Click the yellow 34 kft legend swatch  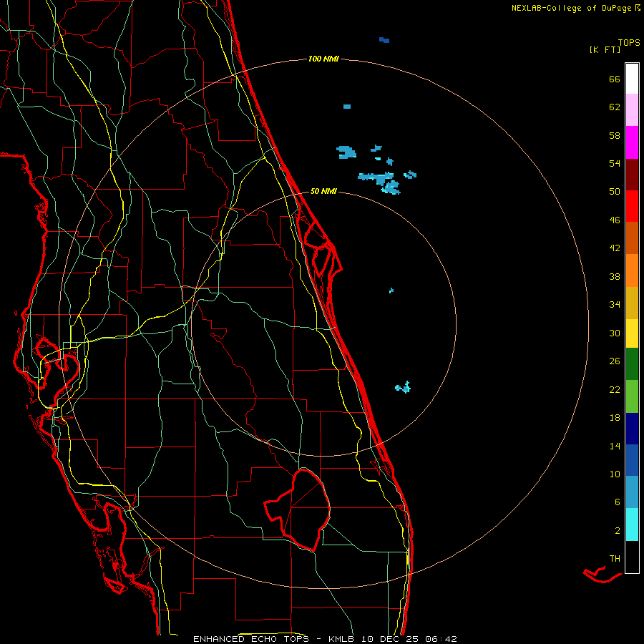point(632,333)
